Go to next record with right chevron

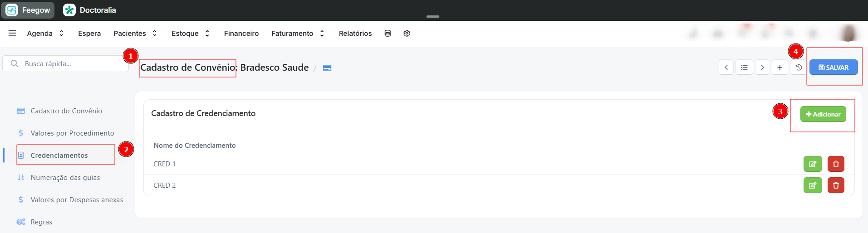[762, 68]
